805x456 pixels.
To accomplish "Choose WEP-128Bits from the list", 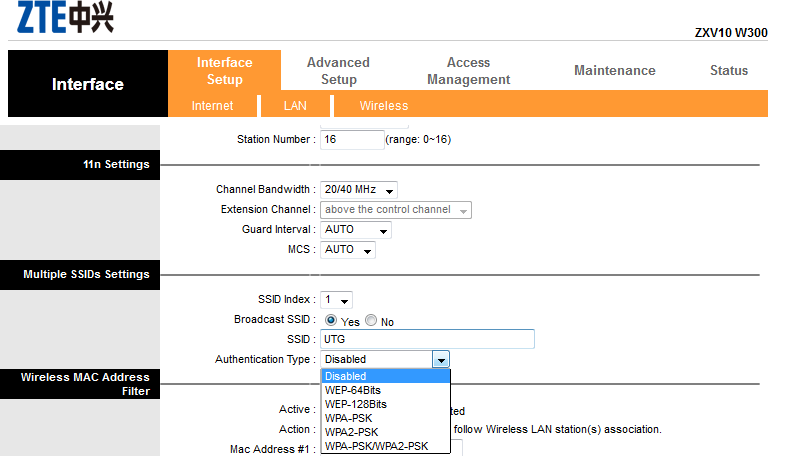I will click(x=356, y=404).
